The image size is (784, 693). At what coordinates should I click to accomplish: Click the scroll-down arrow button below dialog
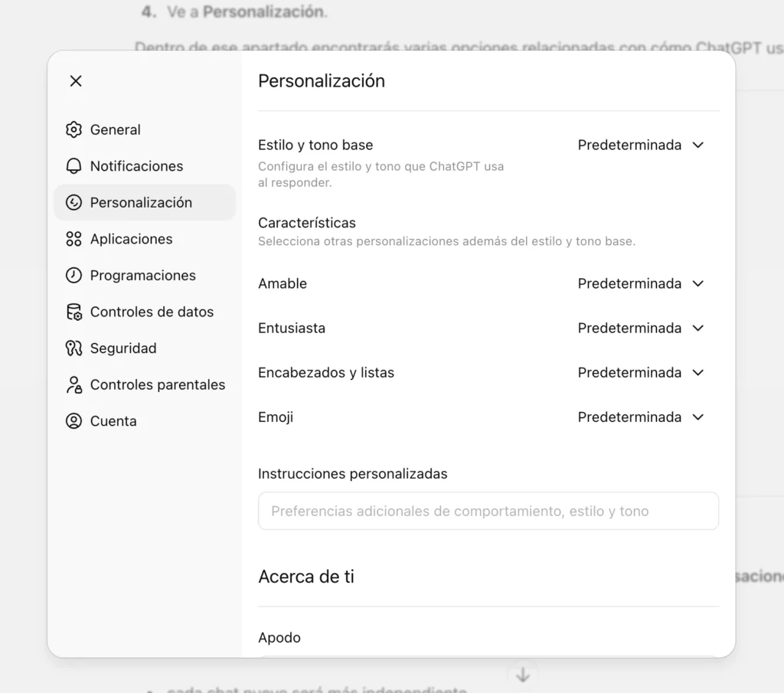[x=523, y=675]
